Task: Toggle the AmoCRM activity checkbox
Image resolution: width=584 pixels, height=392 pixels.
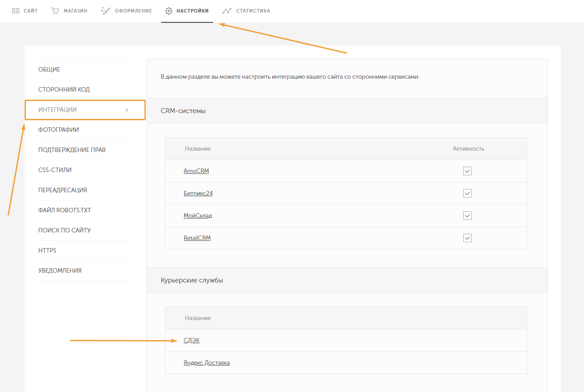Action: pyautogui.click(x=468, y=171)
